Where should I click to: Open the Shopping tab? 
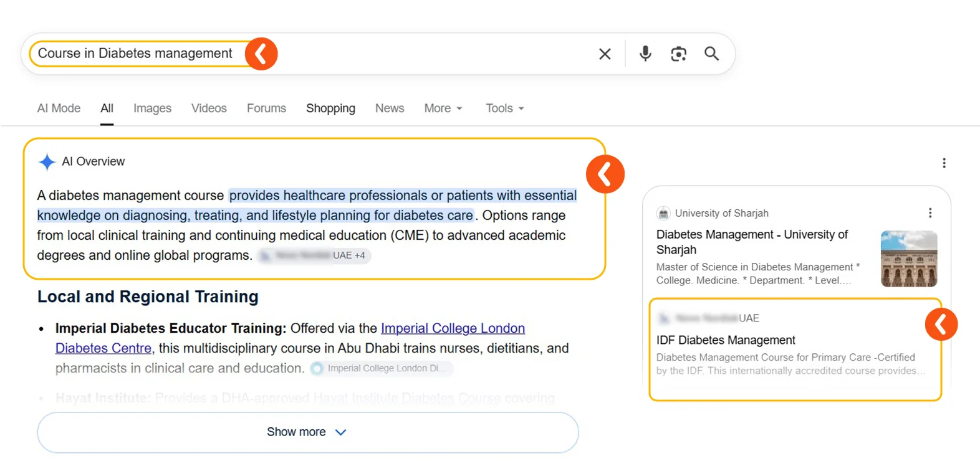pos(330,108)
